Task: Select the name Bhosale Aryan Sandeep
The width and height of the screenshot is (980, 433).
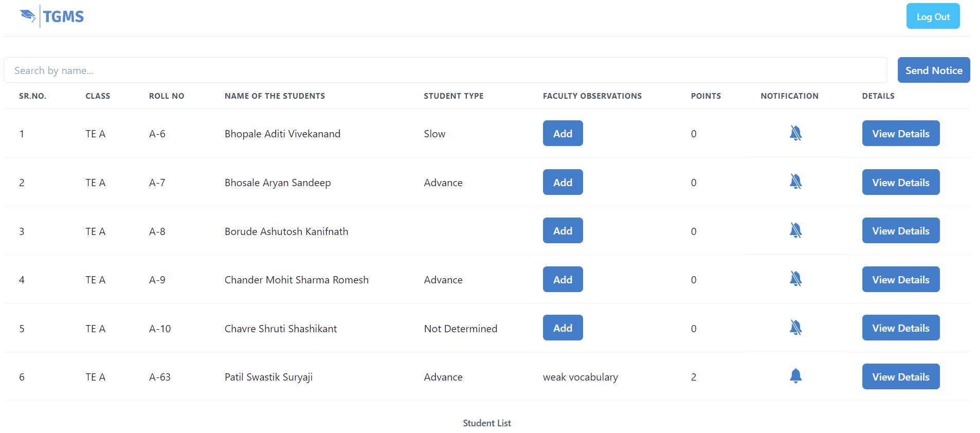Action: coord(278,183)
